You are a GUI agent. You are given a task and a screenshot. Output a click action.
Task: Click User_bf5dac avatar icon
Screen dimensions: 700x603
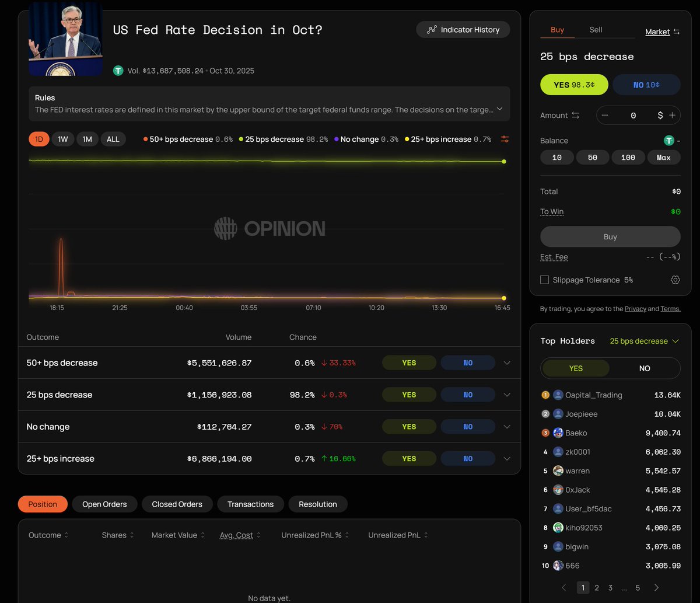point(558,508)
